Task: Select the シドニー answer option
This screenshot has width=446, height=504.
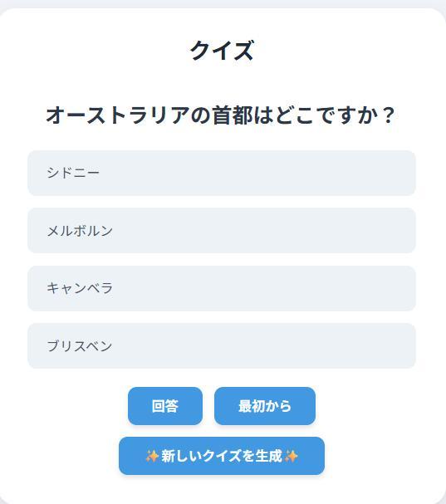Action: coord(222,173)
